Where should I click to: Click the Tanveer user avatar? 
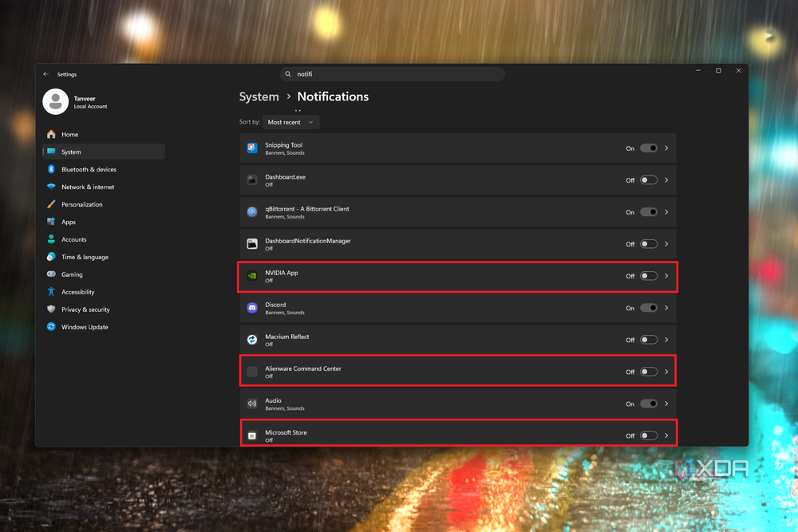coord(56,102)
